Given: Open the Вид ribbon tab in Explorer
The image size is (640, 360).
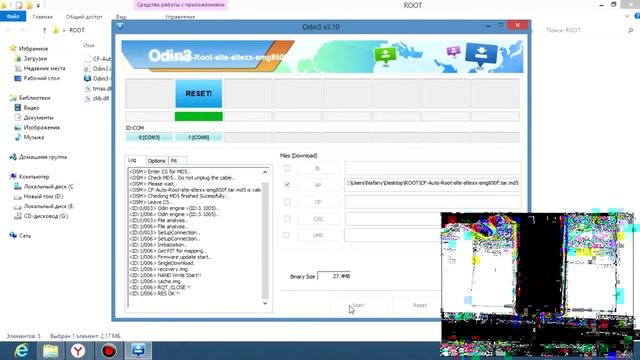Looking at the screenshot, I should coord(121,17).
